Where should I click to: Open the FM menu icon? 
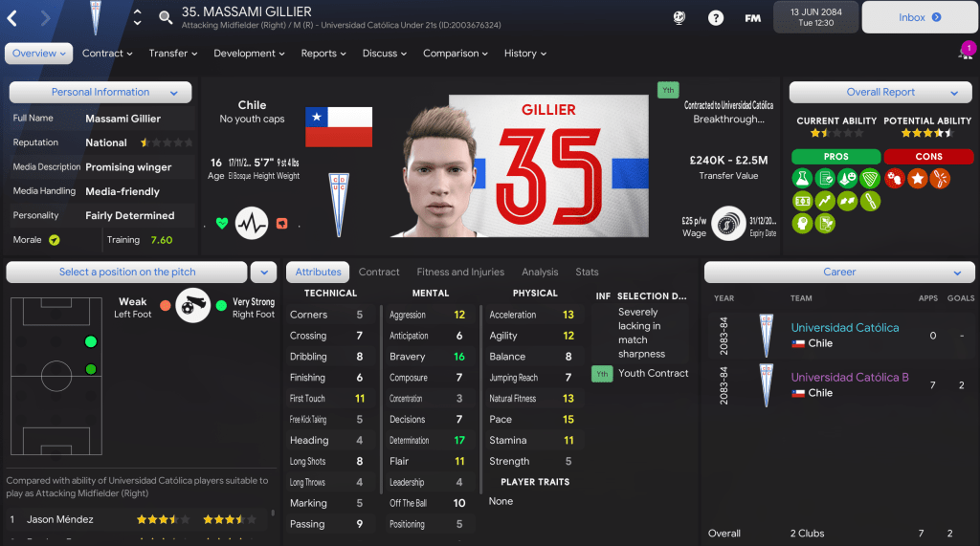click(x=752, y=18)
